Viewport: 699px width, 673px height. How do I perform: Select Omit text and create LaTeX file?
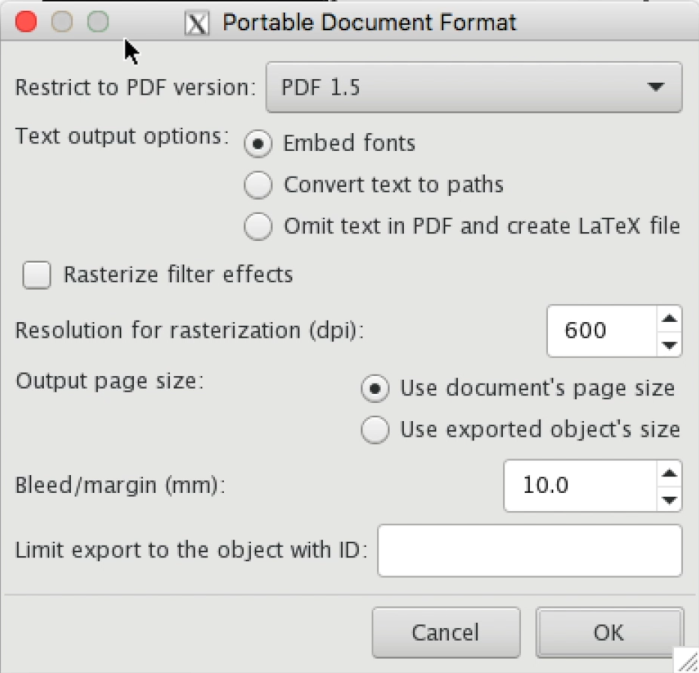click(258, 226)
